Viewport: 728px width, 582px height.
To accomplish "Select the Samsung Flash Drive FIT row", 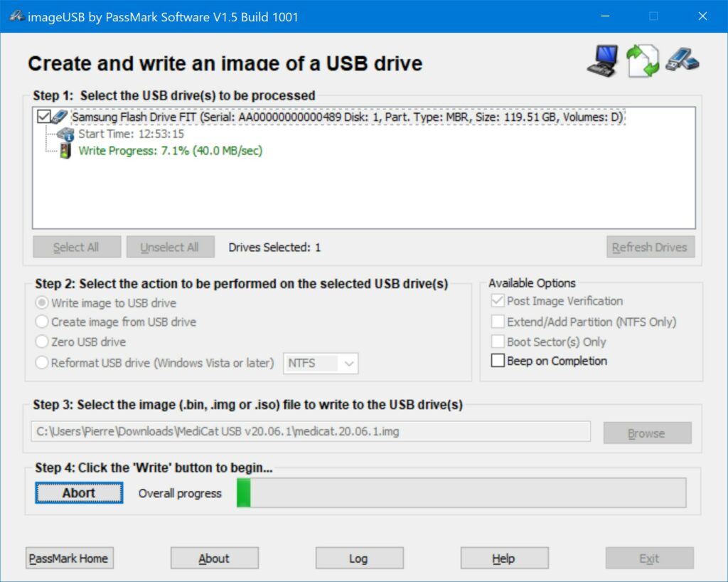I will point(348,117).
